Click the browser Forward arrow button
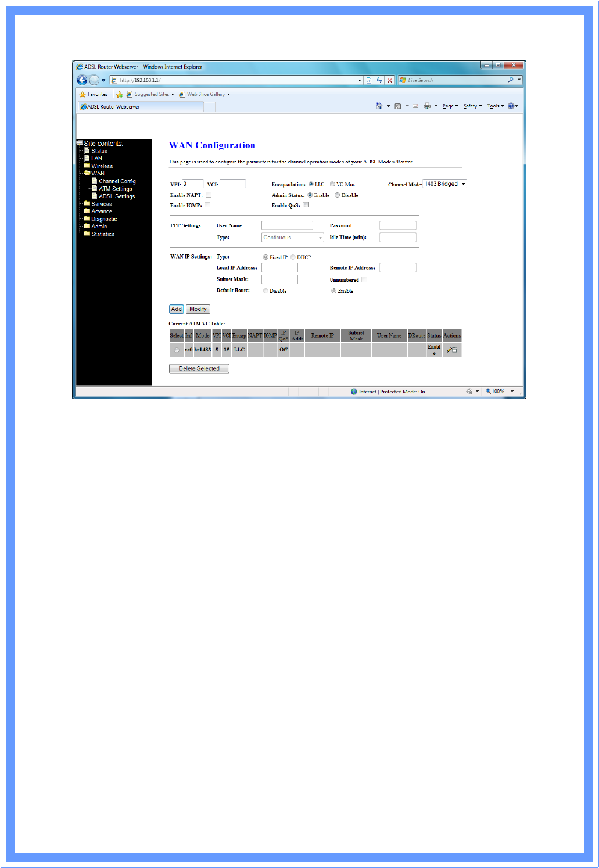The width and height of the screenshot is (599, 868). [94, 80]
